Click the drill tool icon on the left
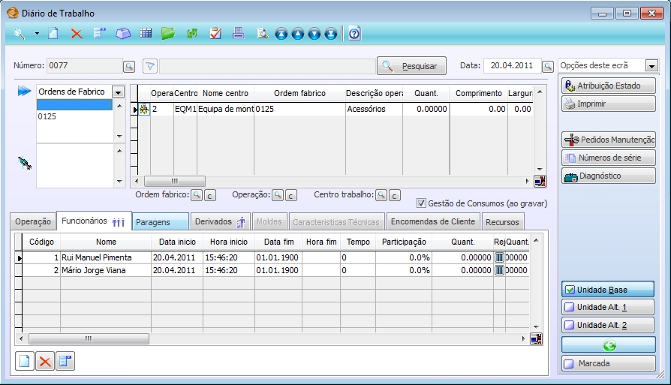The image size is (671, 385). pos(25,163)
